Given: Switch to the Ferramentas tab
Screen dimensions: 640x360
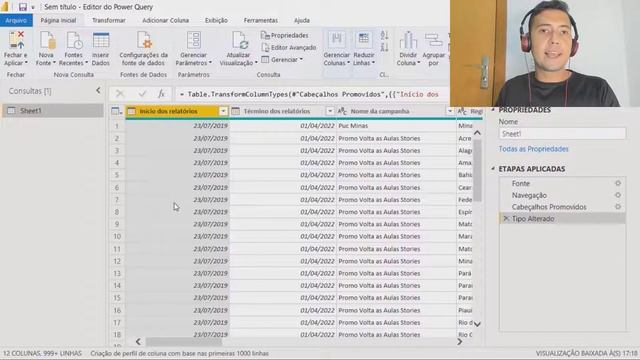Looking at the screenshot, I should [260, 20].
